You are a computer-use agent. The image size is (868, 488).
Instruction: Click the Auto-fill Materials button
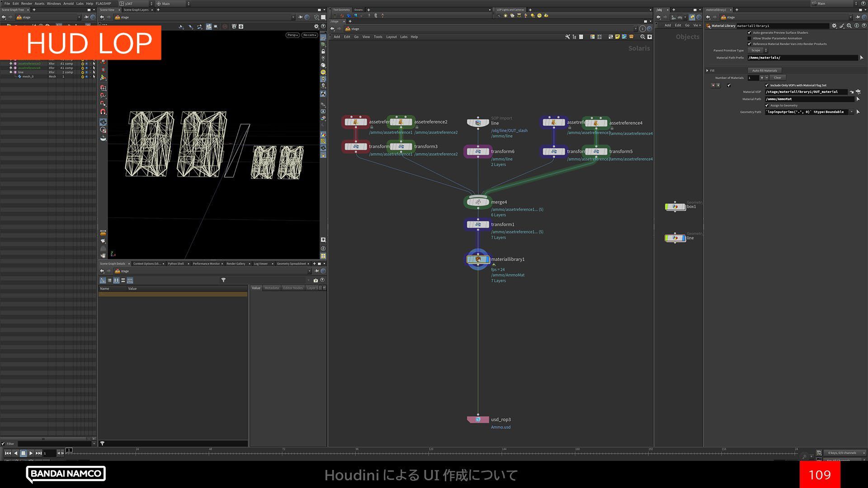(764, 70)
